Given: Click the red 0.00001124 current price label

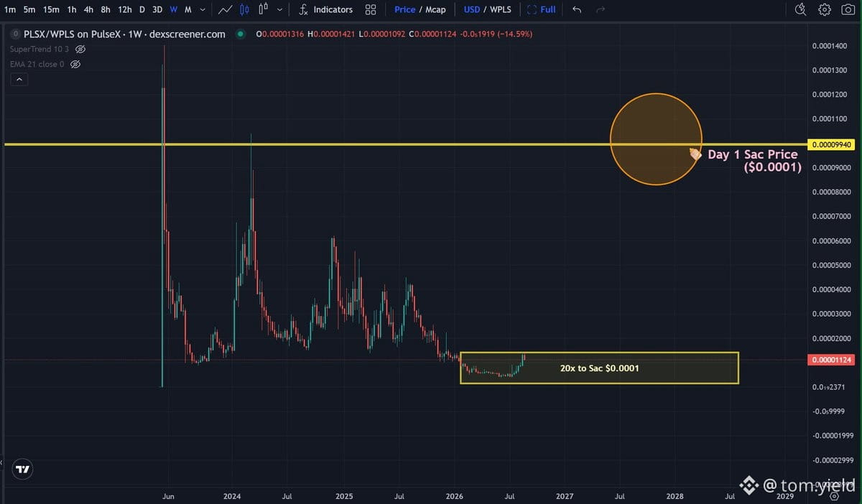Looking at the screenshot, I should click(831, 360).
